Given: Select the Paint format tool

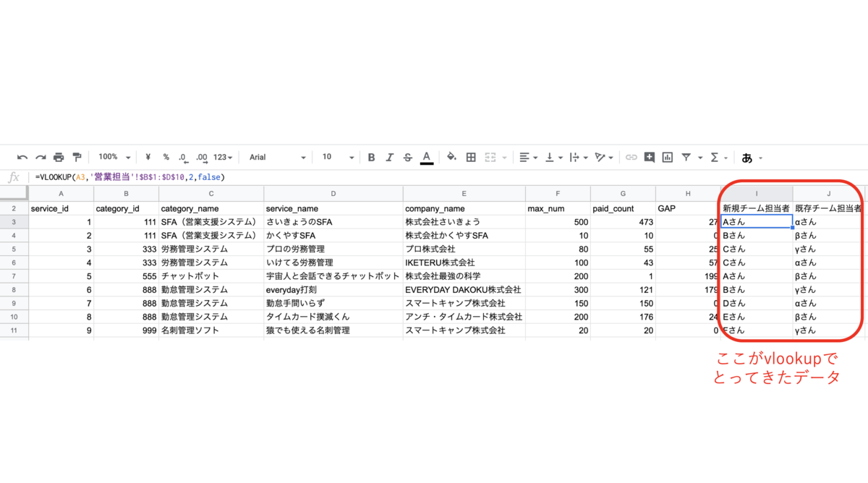Looking at the screenshot, I should point(77,157).
